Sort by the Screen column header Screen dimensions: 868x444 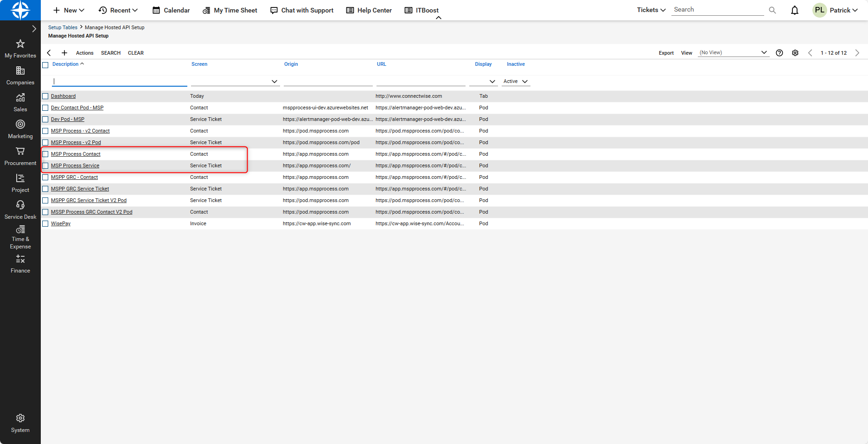click(x=199, y=64)
